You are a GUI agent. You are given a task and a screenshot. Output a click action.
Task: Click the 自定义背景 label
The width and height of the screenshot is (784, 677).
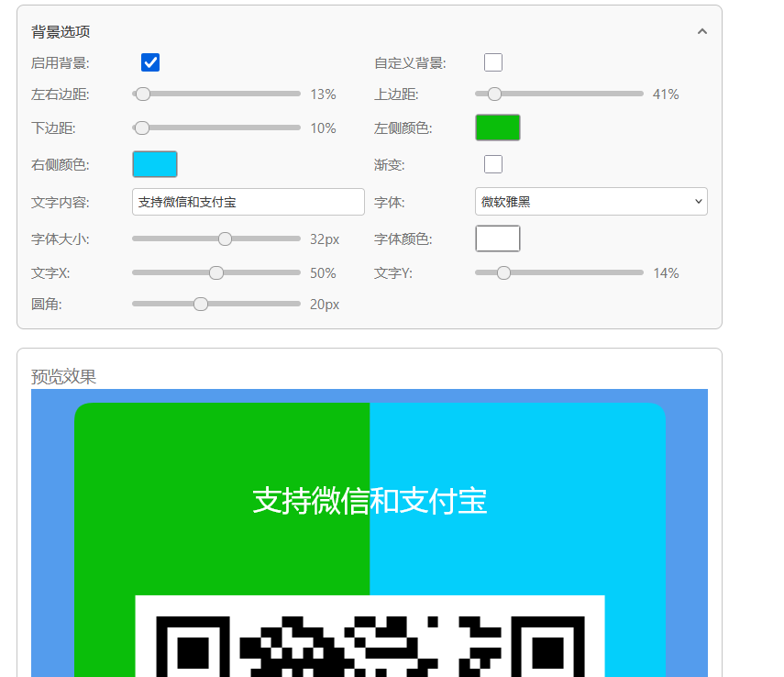pyautogui.click(x=410, y=63)
